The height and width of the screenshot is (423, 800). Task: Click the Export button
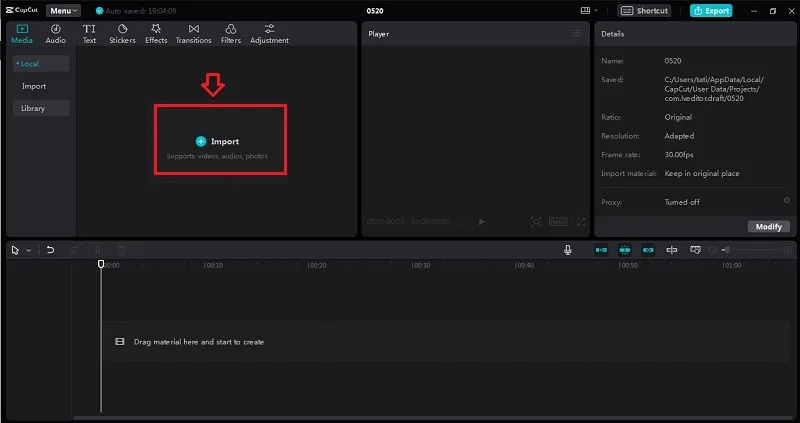tap(711, 11)
